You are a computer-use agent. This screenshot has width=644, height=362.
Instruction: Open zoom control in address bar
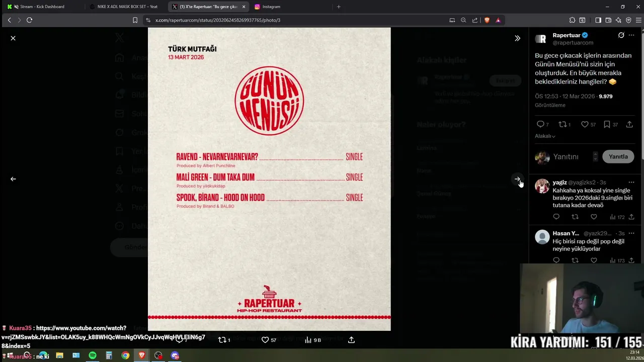pos(463,20)
